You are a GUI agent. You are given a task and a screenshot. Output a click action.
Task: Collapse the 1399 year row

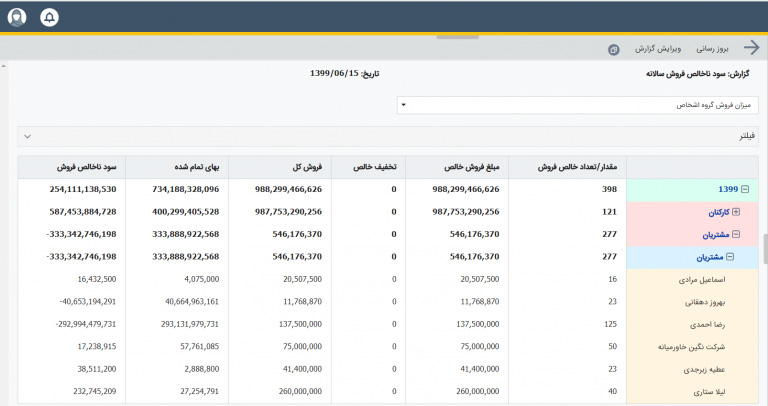(745, 189)
